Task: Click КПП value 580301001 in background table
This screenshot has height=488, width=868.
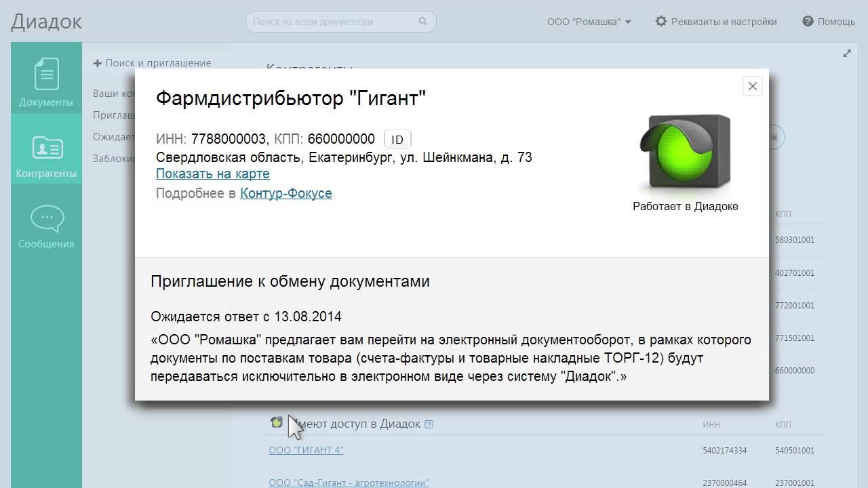Action: click(795, 240)
